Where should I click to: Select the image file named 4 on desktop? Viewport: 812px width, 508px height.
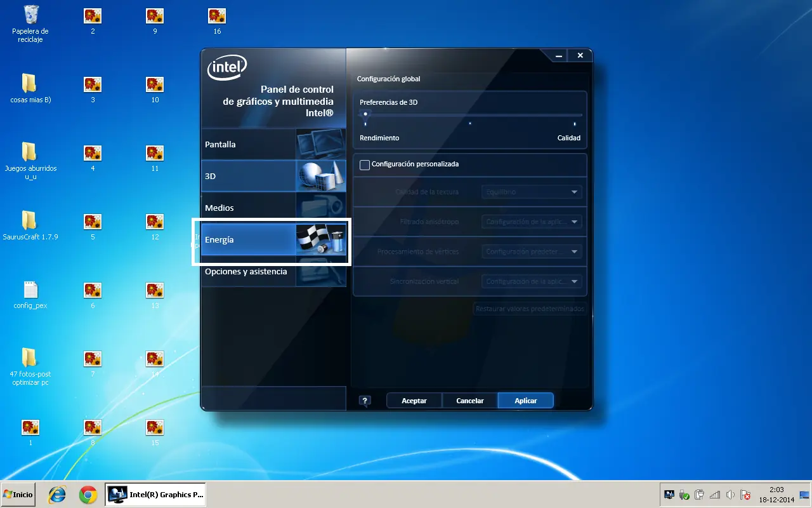[93, 157]
